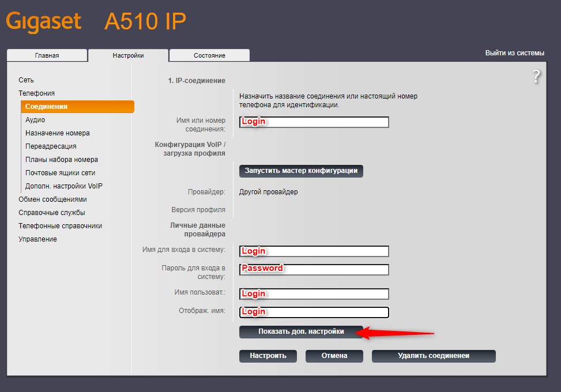Image resolution: width=561 pixels, height=392 pixels.
Task: Click the Провайдер: label
Action: tap(206, 192)
